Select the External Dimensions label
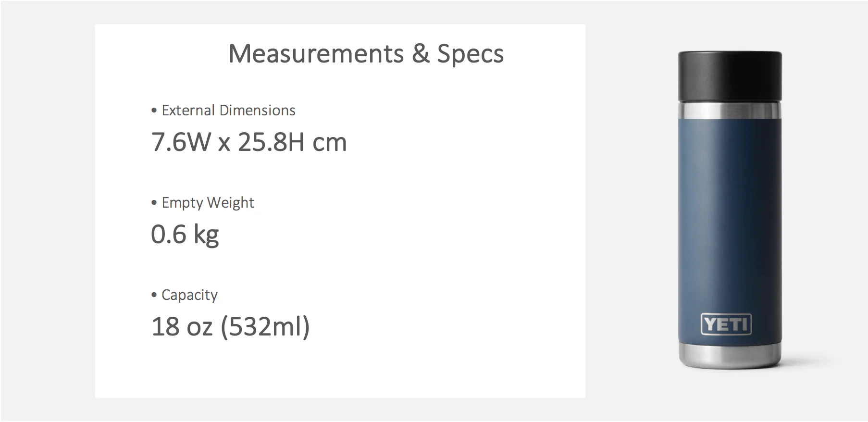The image size is (868, 422). [x=228, y=111]
